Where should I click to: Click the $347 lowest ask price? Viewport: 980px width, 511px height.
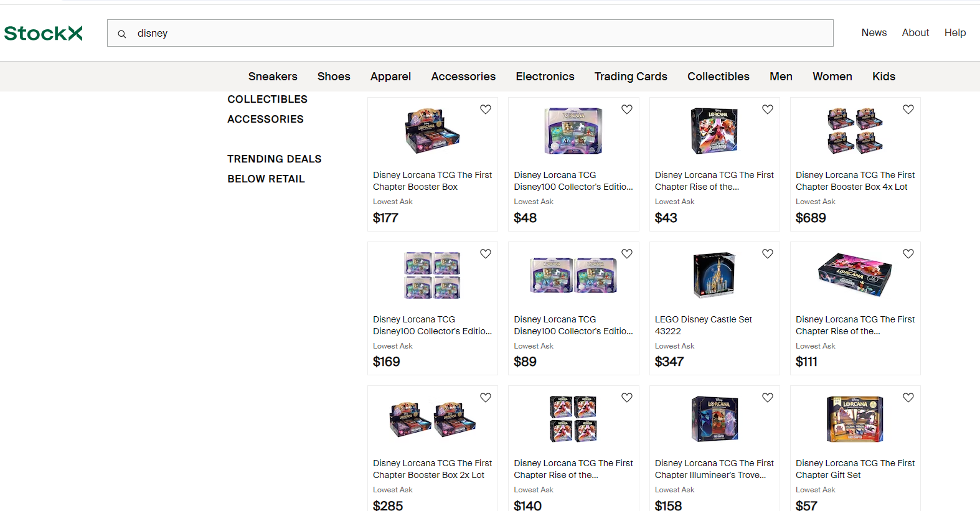669,362
